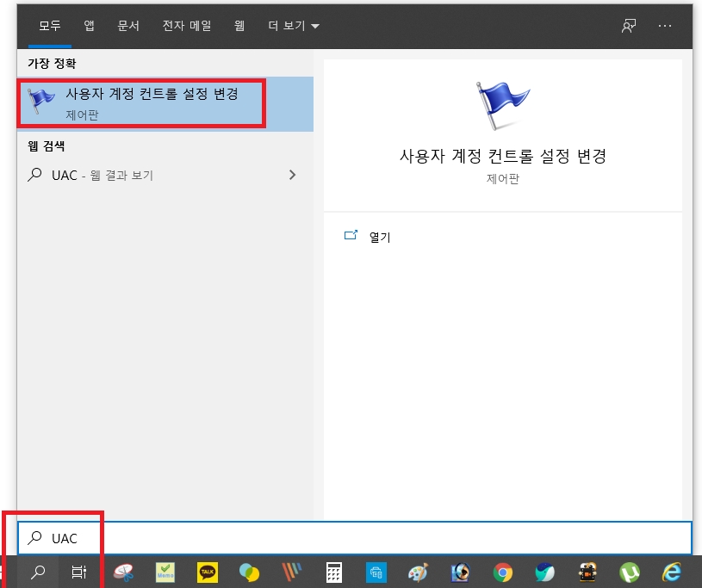
Task: Open Naver Whale browser on taskbar
Action: click(545, 573)
